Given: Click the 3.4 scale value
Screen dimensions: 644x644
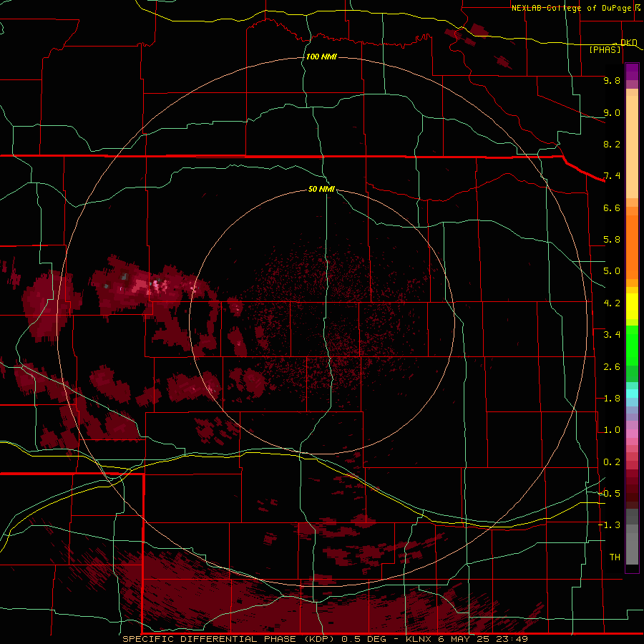Looking at the screenshot, I should (x=612, y=335).
